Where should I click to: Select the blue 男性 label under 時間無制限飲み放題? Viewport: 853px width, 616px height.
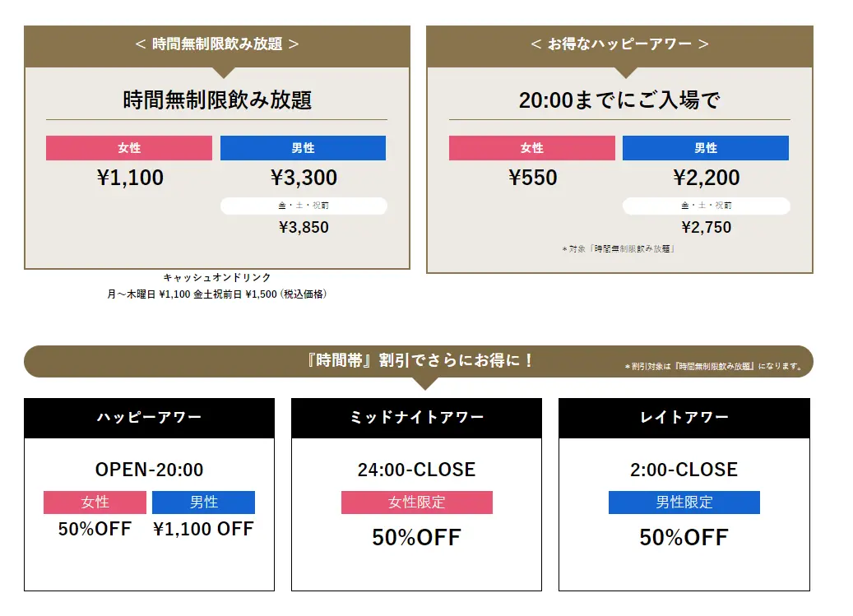coord(303,148)
